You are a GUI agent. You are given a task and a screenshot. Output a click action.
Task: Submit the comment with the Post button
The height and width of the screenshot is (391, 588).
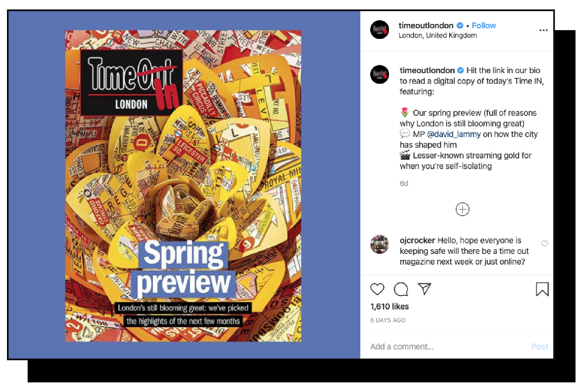click(x=540, y=347)
